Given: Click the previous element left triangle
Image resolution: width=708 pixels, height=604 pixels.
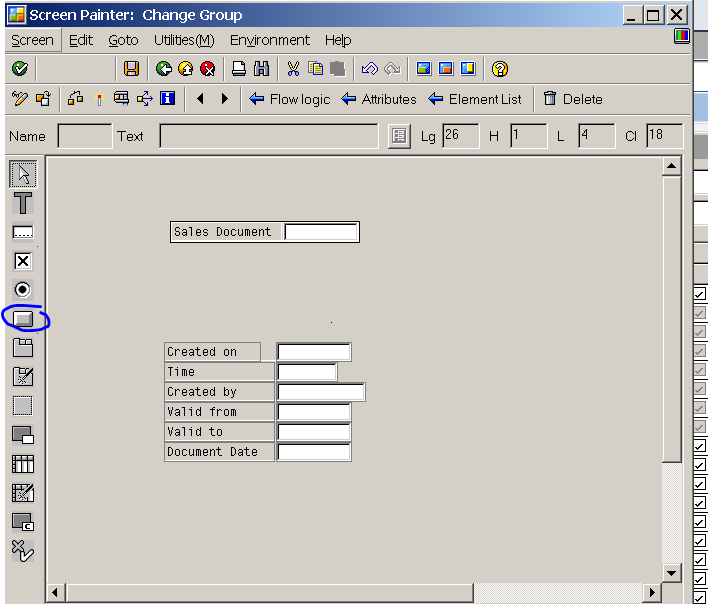Looking at the screenshot, I should point(200,98).
